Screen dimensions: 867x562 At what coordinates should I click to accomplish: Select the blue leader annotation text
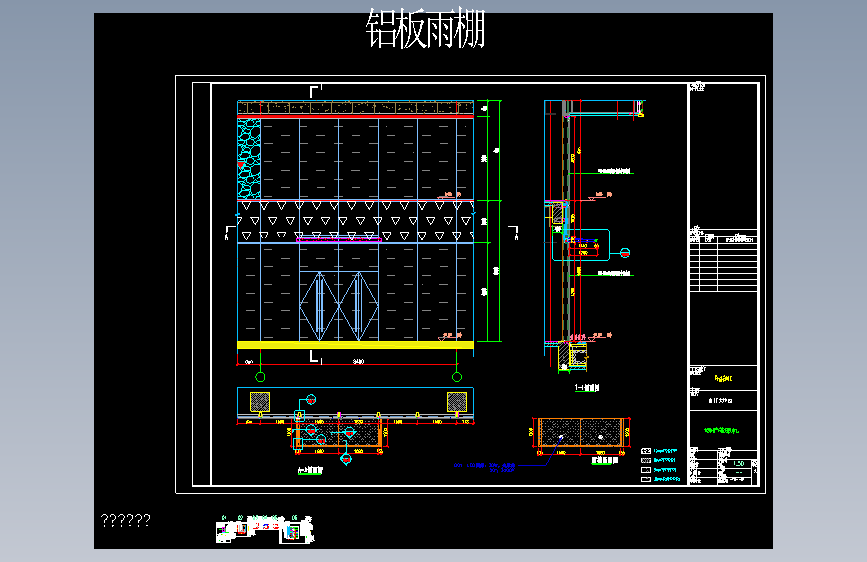tap(484, 468)
